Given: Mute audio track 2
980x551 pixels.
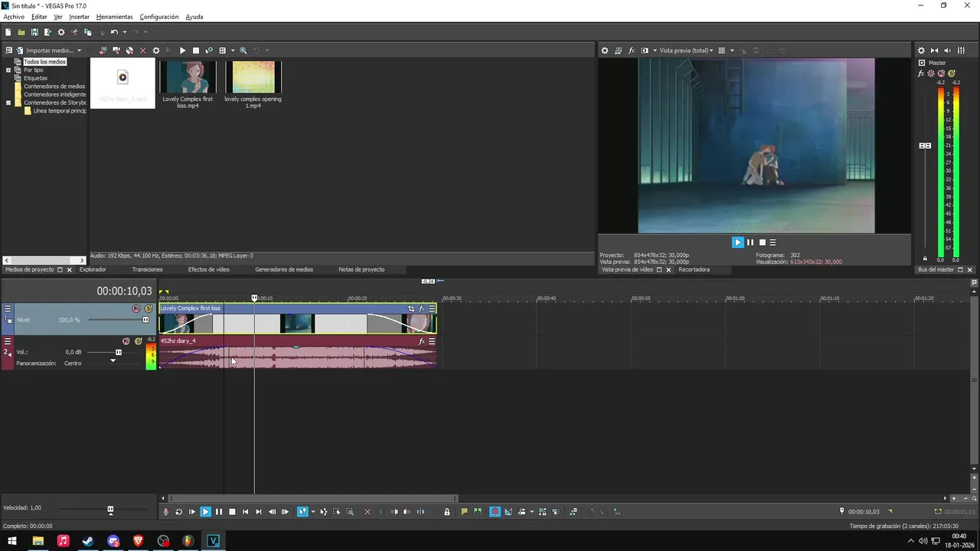Looking at the screenshot, I should tap(126, 341).
